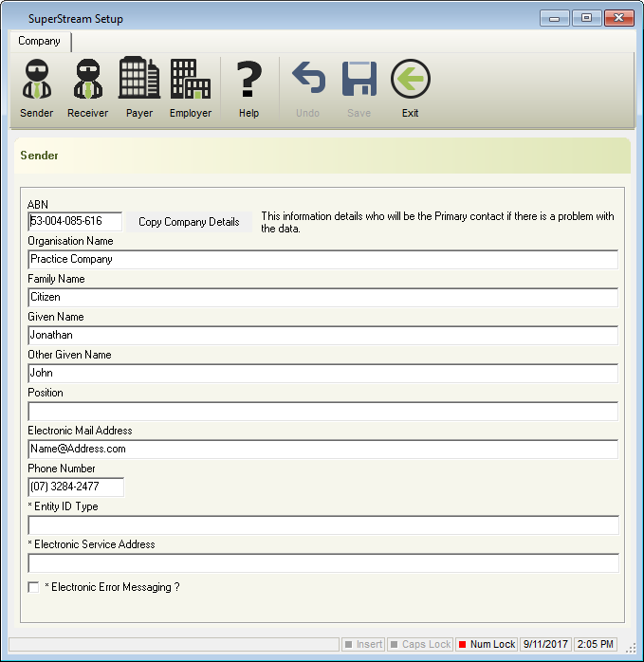This screenshot has height=662, width=644.
Task: Click the Phone Number field
Action: tap(76, 487)
